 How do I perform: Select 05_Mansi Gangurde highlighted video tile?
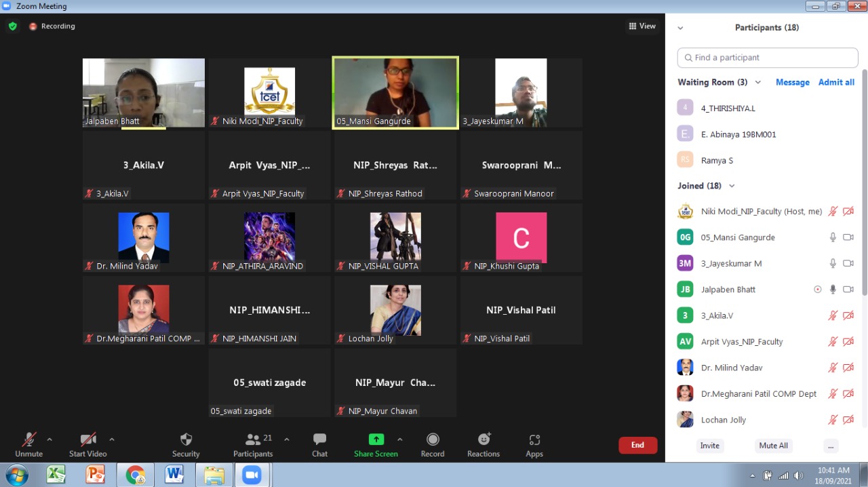[x=395, y=93]
